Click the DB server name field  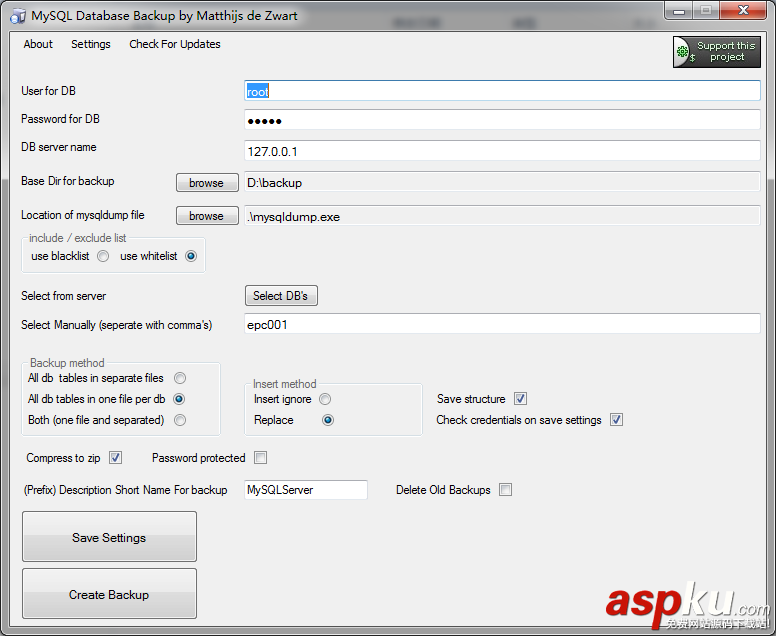(502, 151)
